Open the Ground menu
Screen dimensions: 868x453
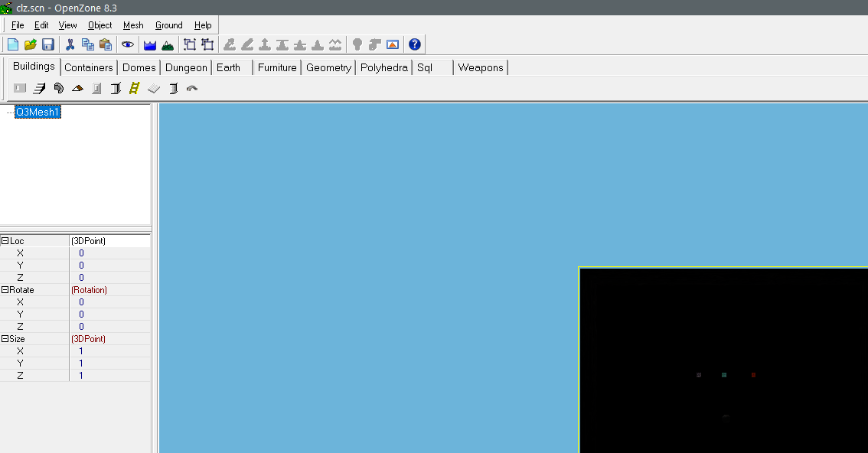click(168, 25)
